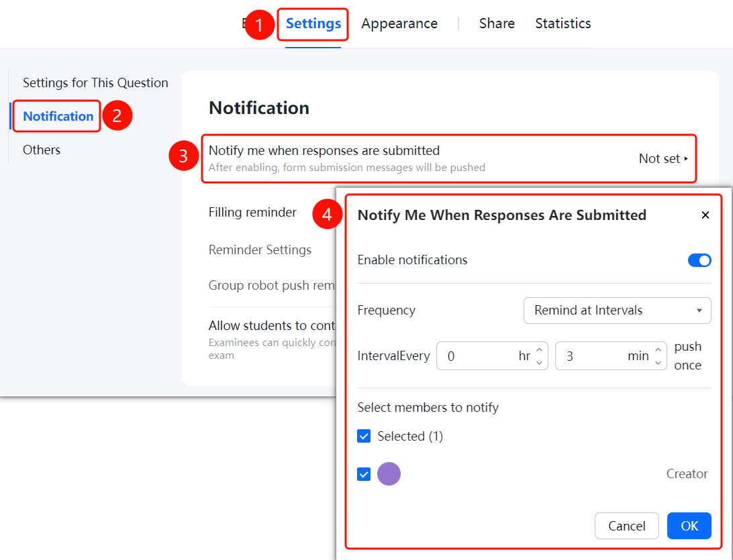View the Statistics tab

[563, 23]
